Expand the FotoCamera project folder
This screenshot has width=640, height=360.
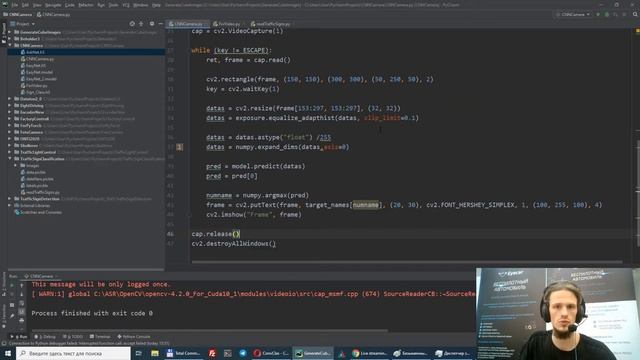(9, 132)
